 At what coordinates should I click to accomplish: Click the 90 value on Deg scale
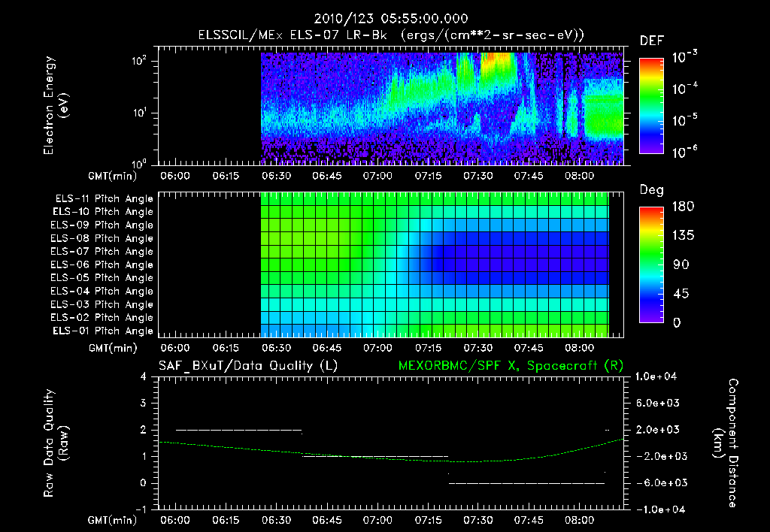[681, 265]
